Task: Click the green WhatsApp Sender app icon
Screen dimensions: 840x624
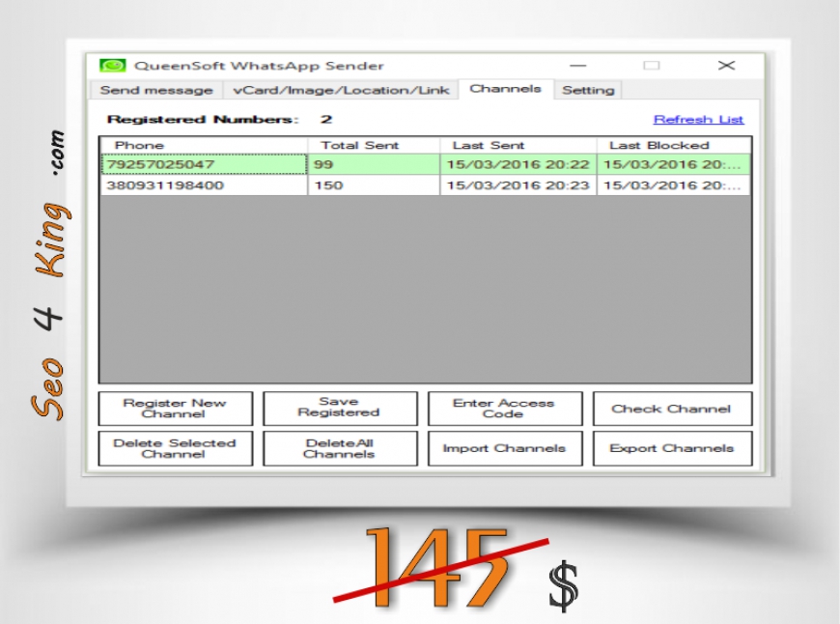Action: pyautogui.click(x=113, y=66)
